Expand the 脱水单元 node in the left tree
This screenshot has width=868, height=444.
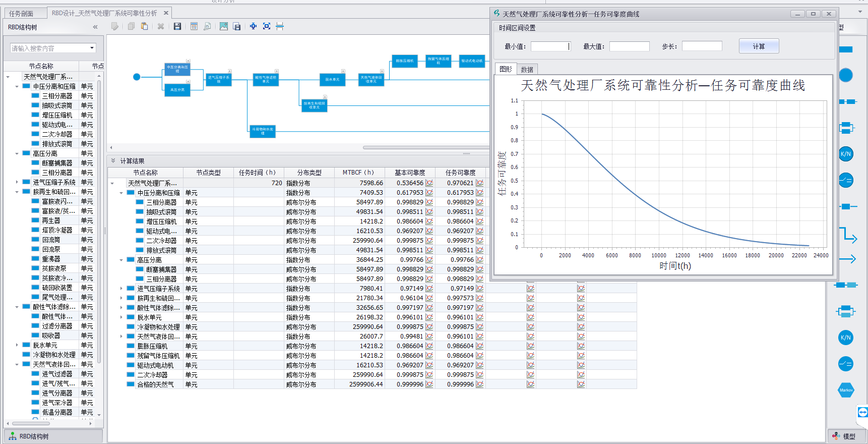[x=17, y=346]
